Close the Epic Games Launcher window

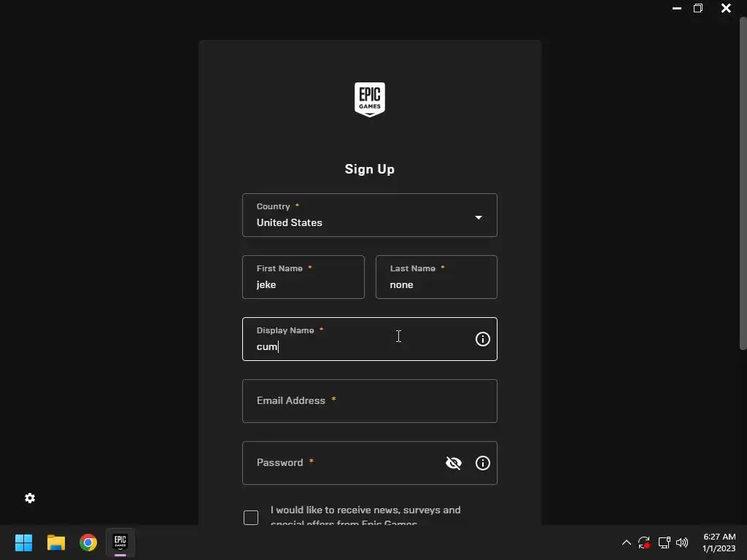726,8
